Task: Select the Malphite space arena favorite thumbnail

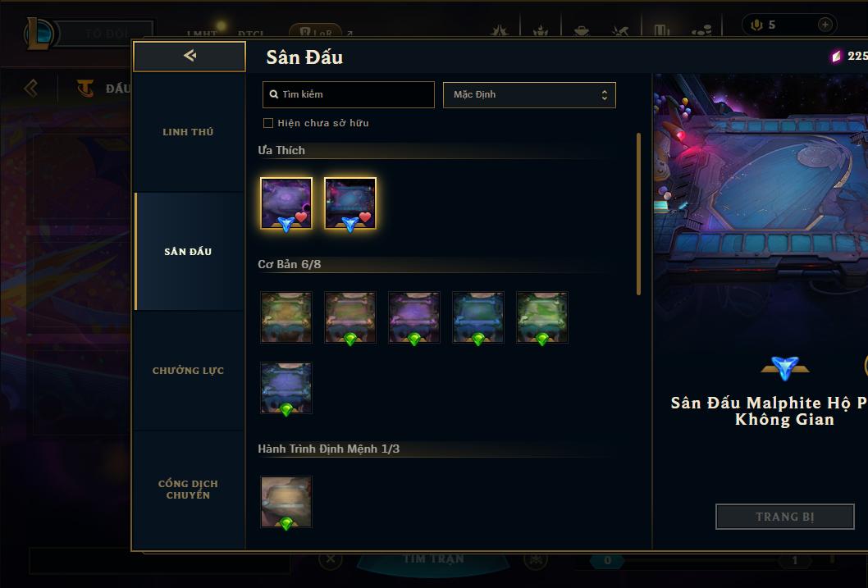Action: pyautogui.click(x=349, y=203)
